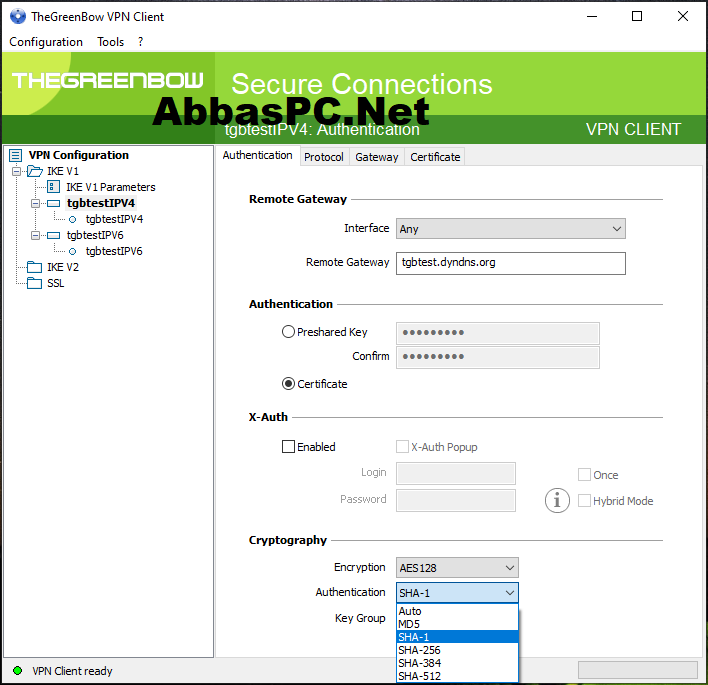The height and width of the screenshot is (685, 708).
Task: Enable the X-Auth Enabled checkbox
Action: pyautogui.click(x=288, y=447)
